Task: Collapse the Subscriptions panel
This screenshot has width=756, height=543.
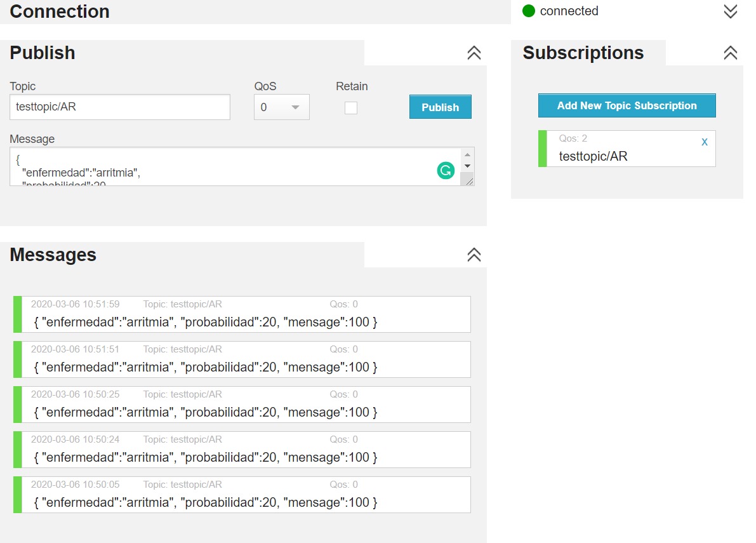Action: [x=731, y=53]
